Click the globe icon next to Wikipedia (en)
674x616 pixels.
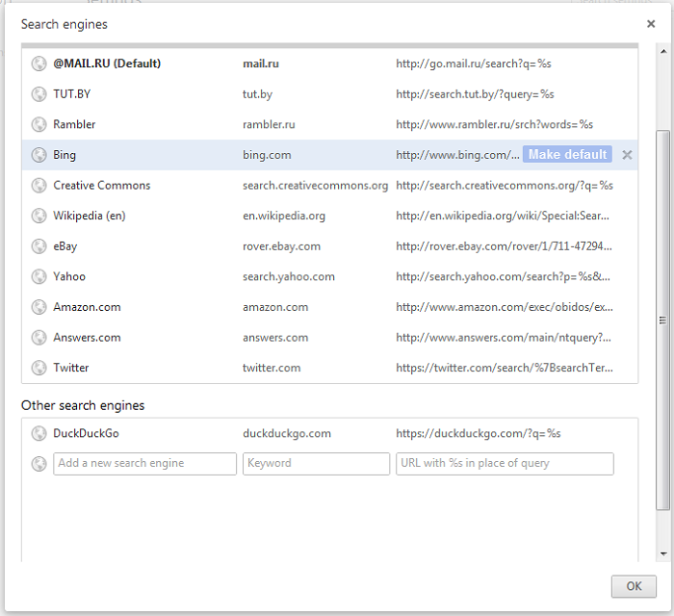coord(39,216)
